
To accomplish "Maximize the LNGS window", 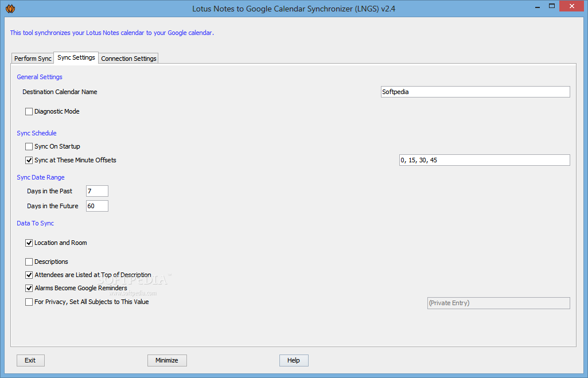I will 552,6.
